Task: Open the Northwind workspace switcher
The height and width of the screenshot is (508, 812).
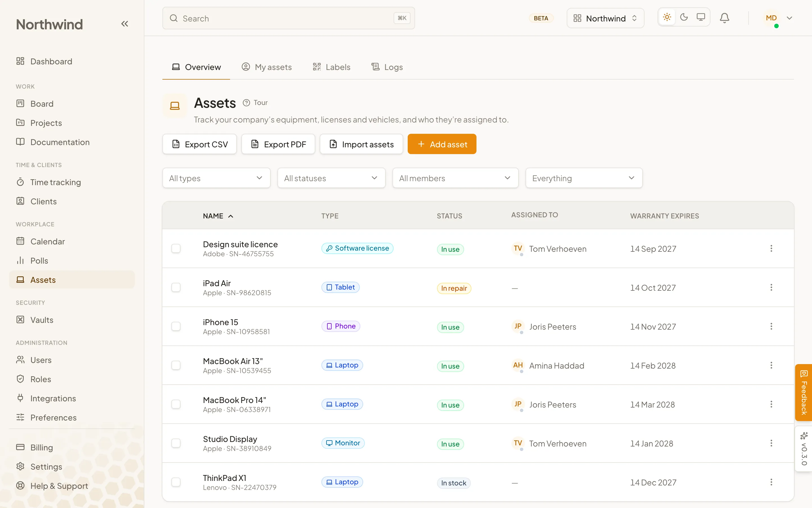Action: click(605, 18)
